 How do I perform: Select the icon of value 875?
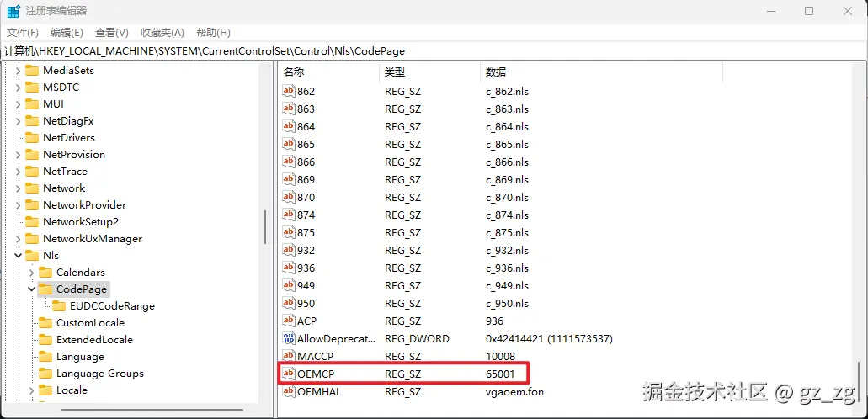pyautogui.click(x=289, y=233)
